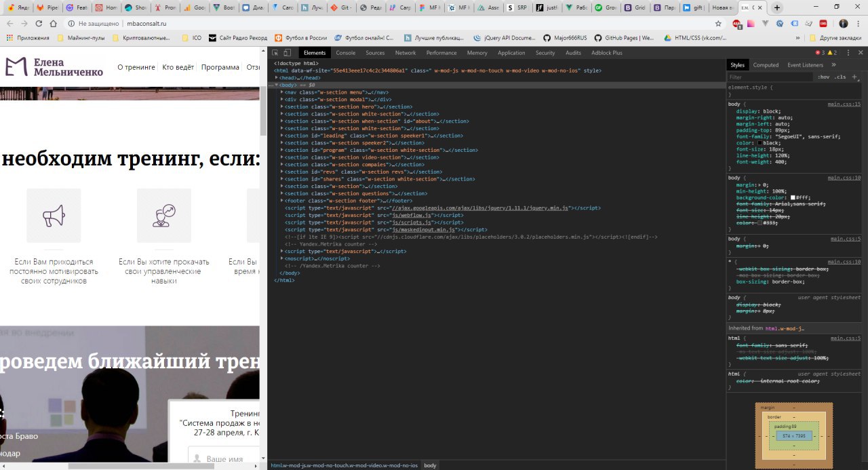Click the megaphone icon on the webpage
The width and height of the screenshot is (868, 470).
(54, 216)
